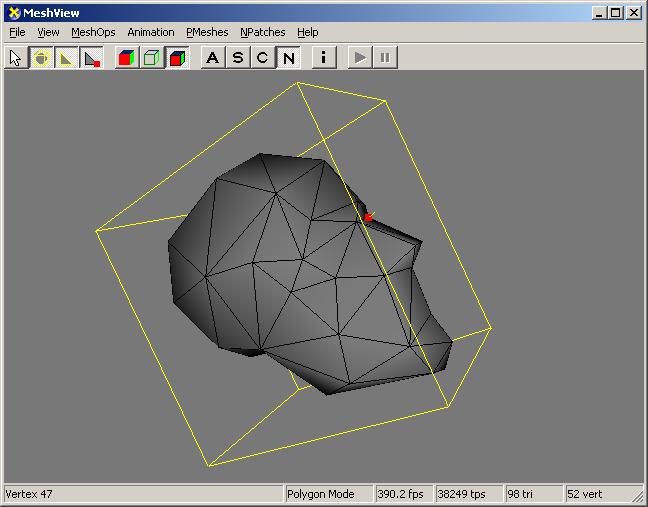Select the multicolored solid cube icon
Viewport: 648px width, 507px height.
(126, 57)
